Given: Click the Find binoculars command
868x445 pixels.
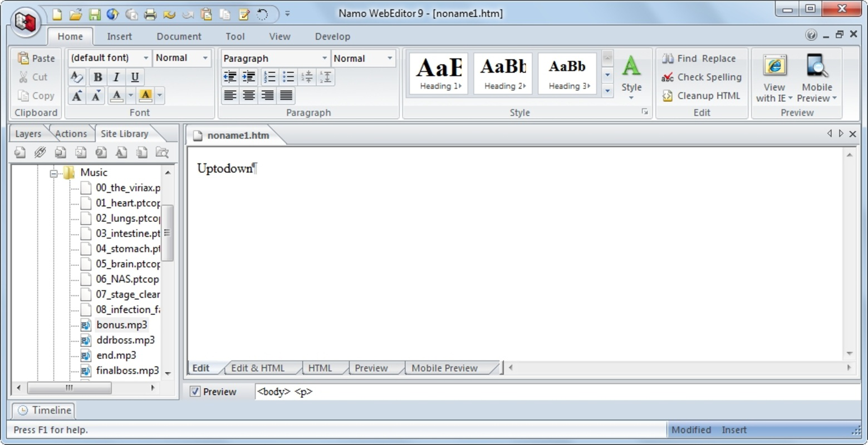Looking at the screenshot, I should (x=679, y=58).
